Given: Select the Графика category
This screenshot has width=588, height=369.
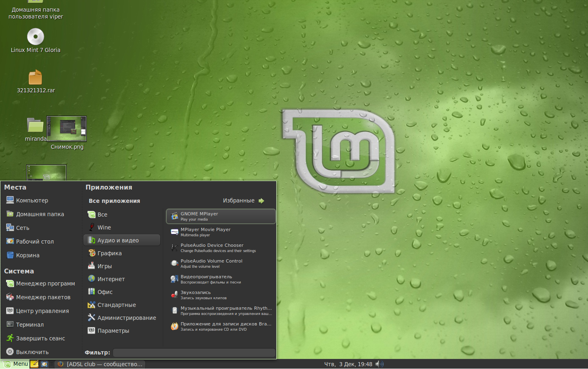Looking at the screenshot, I should (x=109, y=253).
